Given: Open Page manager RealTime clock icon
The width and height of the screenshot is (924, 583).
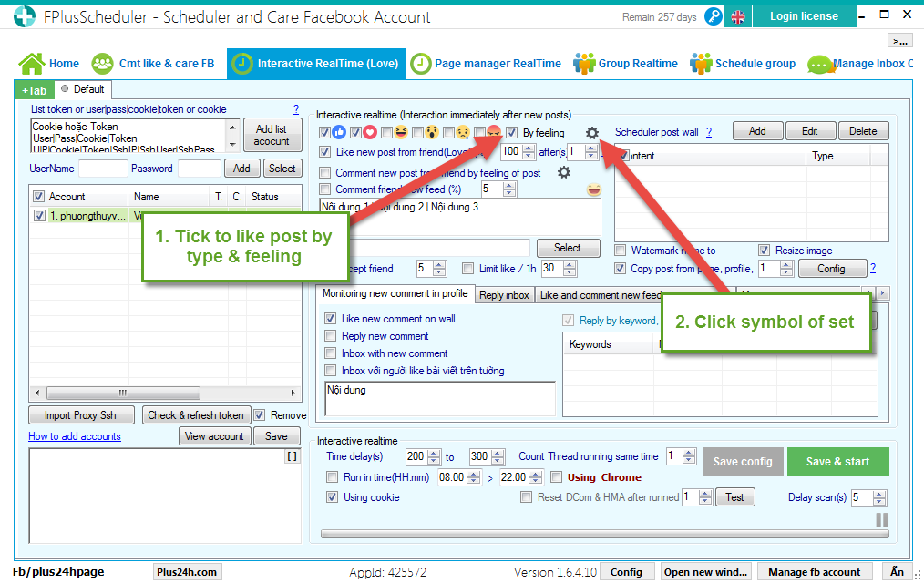Looking at the screenshot, I should (x=421, y=64).
